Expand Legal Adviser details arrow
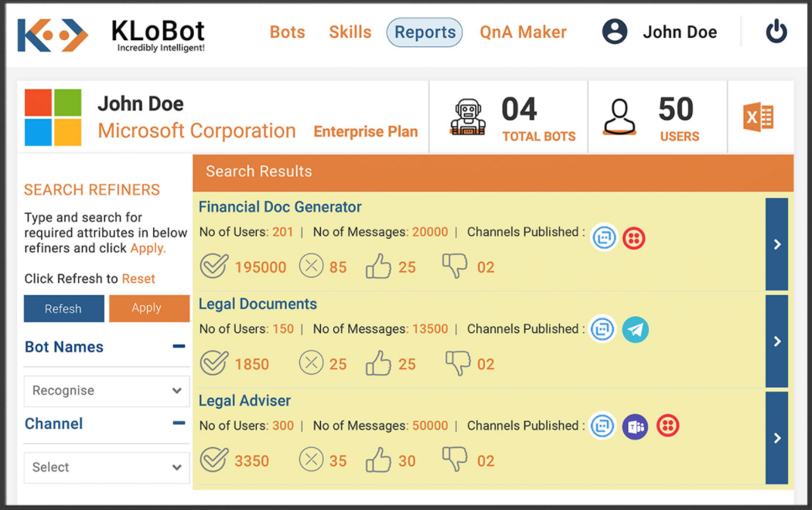812x510 pixels. [x=776, y=437]
